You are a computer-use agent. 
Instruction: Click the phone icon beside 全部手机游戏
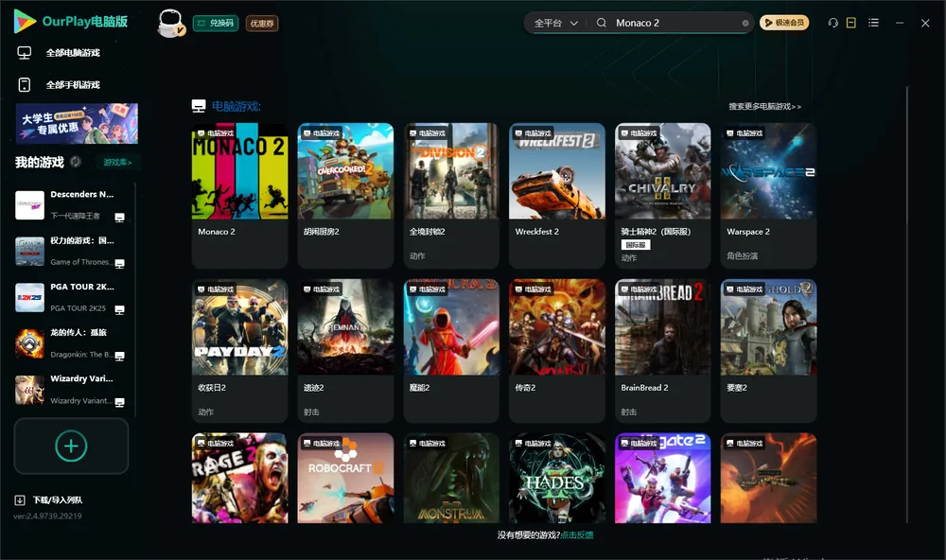click(x=25, y=85)
